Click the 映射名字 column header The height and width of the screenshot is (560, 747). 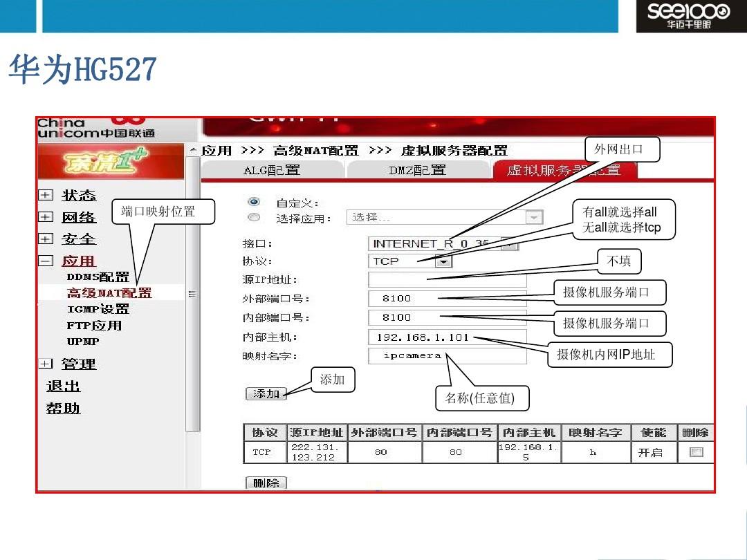click(x=596, y=432)
